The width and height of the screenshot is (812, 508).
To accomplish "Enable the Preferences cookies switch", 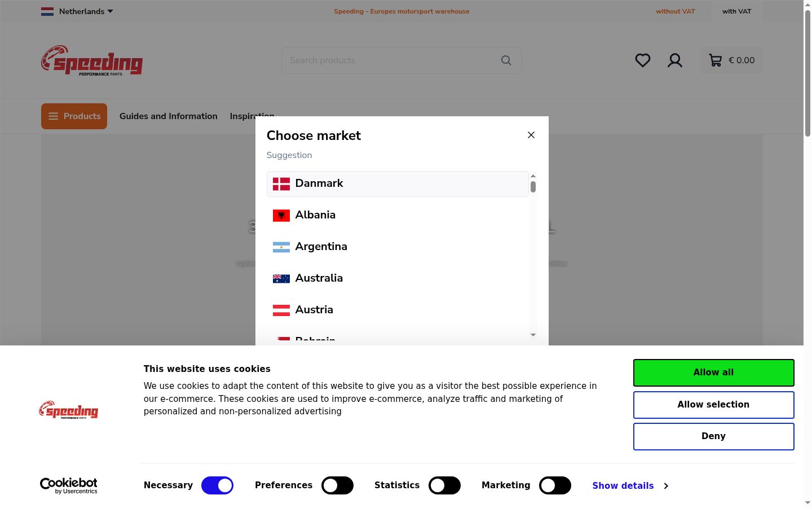I will pos(337,485).
